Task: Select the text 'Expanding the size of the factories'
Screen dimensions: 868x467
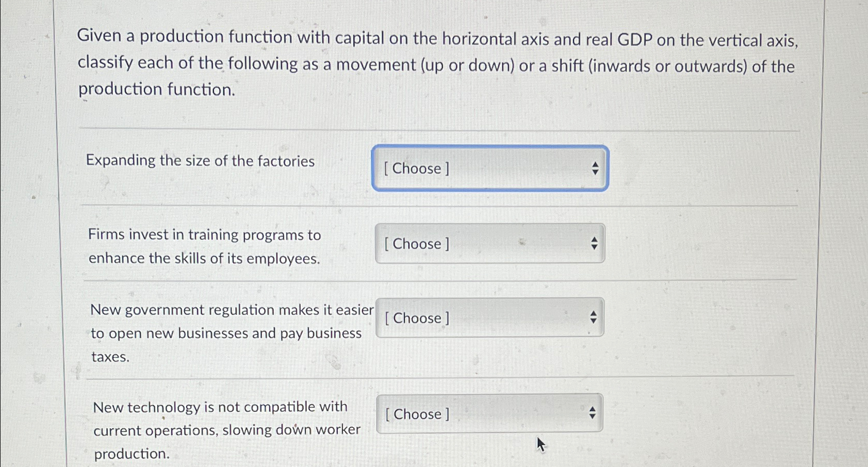Action: point(200,161)
